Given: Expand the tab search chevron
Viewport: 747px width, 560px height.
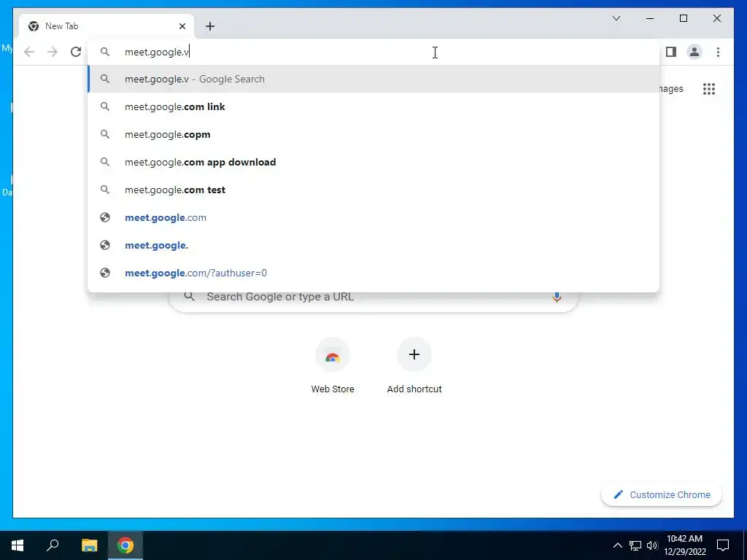Looking at the screenshot, I should point(616,18).
